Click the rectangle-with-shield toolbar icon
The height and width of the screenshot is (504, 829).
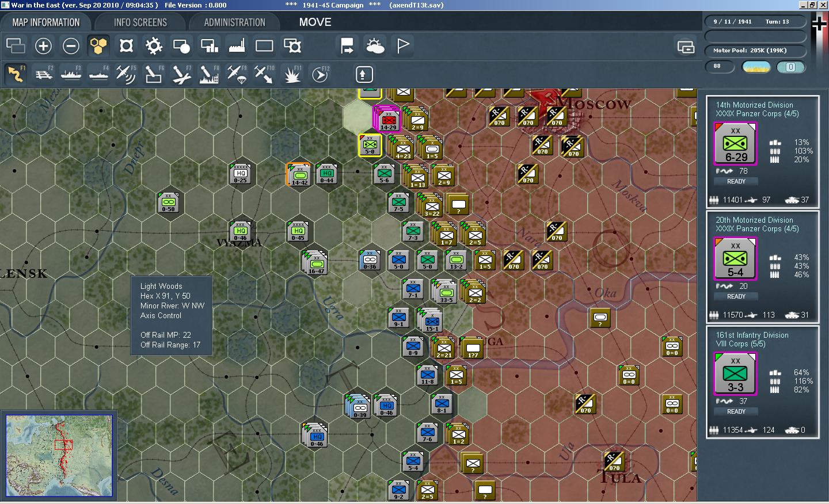(x=292, y=45)
